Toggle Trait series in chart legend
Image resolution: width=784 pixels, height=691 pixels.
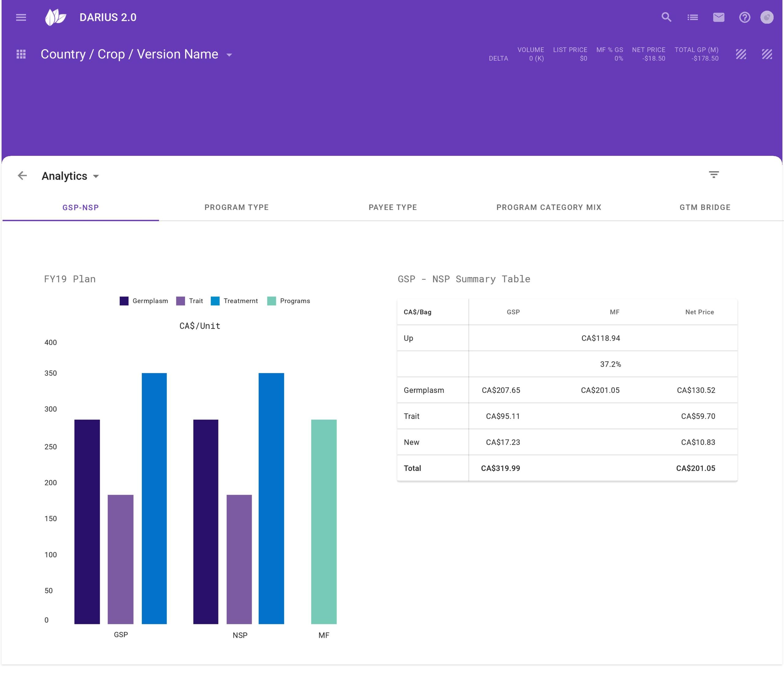pos(196,301)
